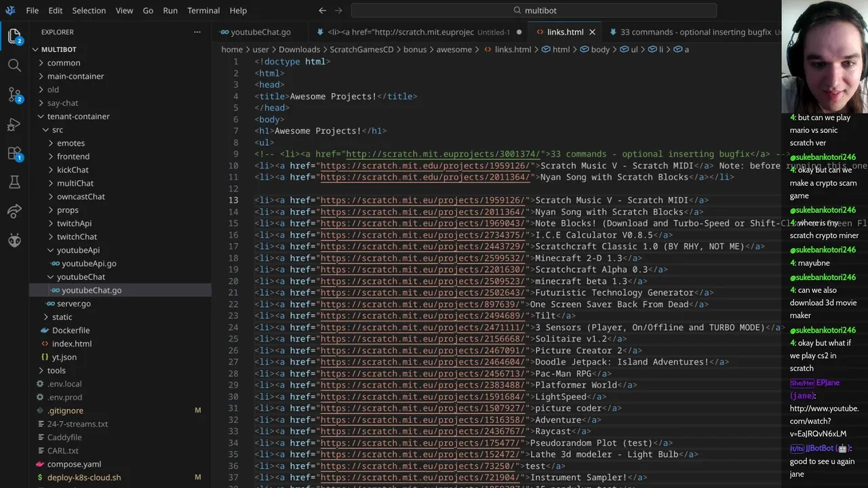Go back with the left arrow
Viewport: 868px width, 488px height.
pos(322,10)
